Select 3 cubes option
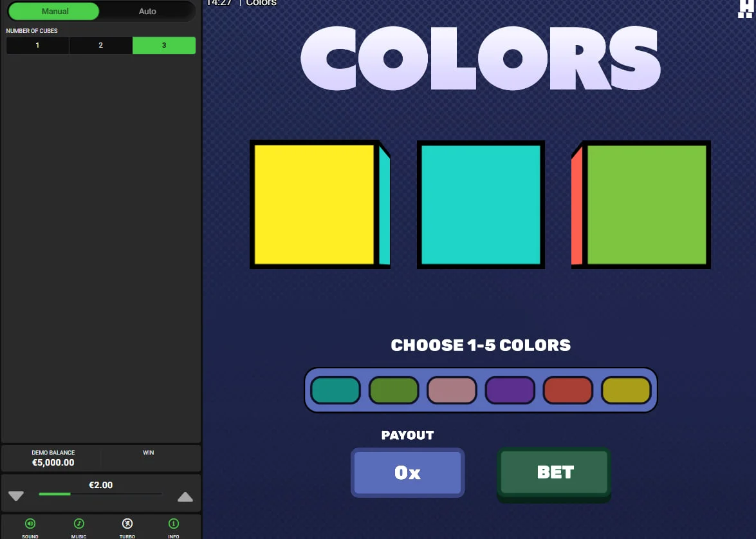Screen dimensions: 756x539 coord(164,45)
